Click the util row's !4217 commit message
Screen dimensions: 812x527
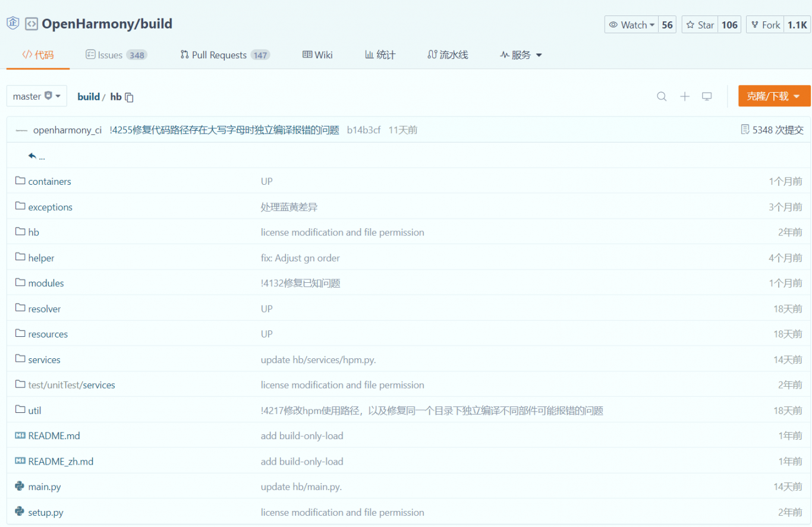tap(432, 411)
